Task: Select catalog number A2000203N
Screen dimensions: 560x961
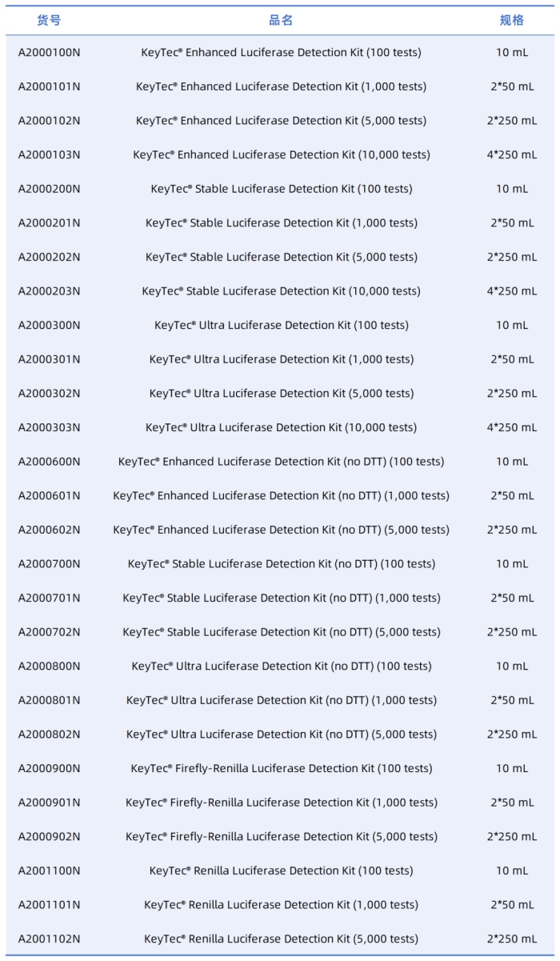Action: pos(49,291)
